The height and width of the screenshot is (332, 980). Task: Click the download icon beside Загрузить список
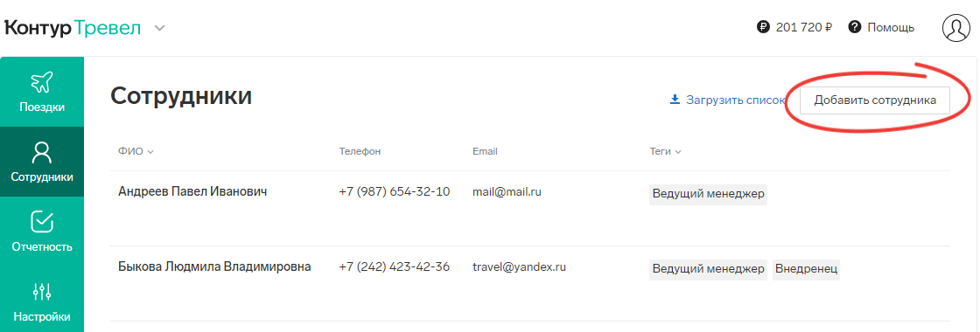tap(675, 100)
